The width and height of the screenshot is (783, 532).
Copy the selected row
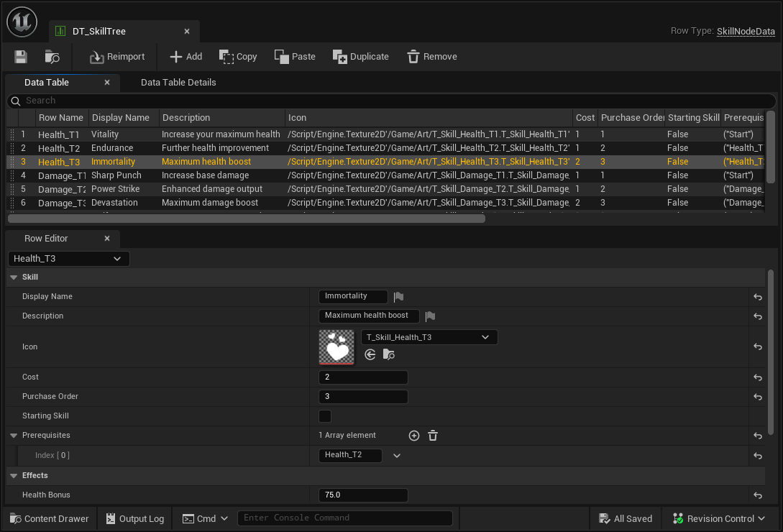(237, 56)
